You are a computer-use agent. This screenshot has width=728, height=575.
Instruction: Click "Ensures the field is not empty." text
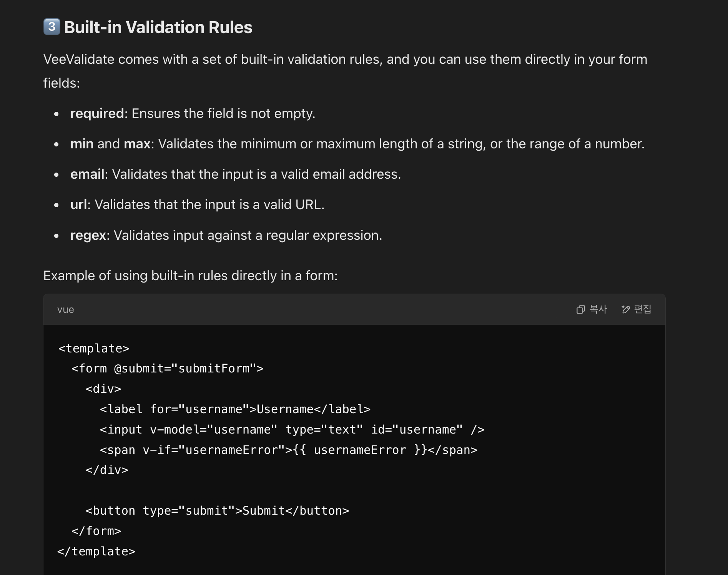pyautogui.click(x=223, y=114)
